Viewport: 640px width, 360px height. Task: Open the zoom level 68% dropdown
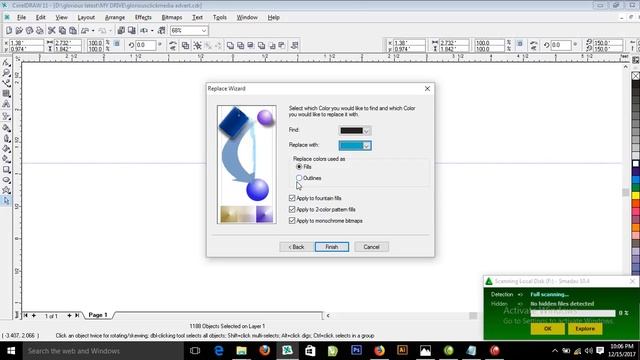point(204,31)
